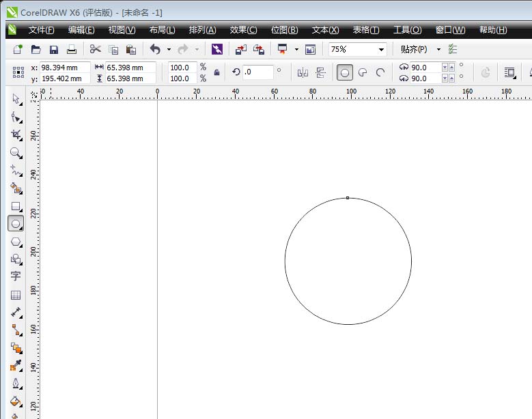The width and height of the screenshot is (532, 419).
Task: Toggle the lock ratio padlock
Action: coord(216,72)
